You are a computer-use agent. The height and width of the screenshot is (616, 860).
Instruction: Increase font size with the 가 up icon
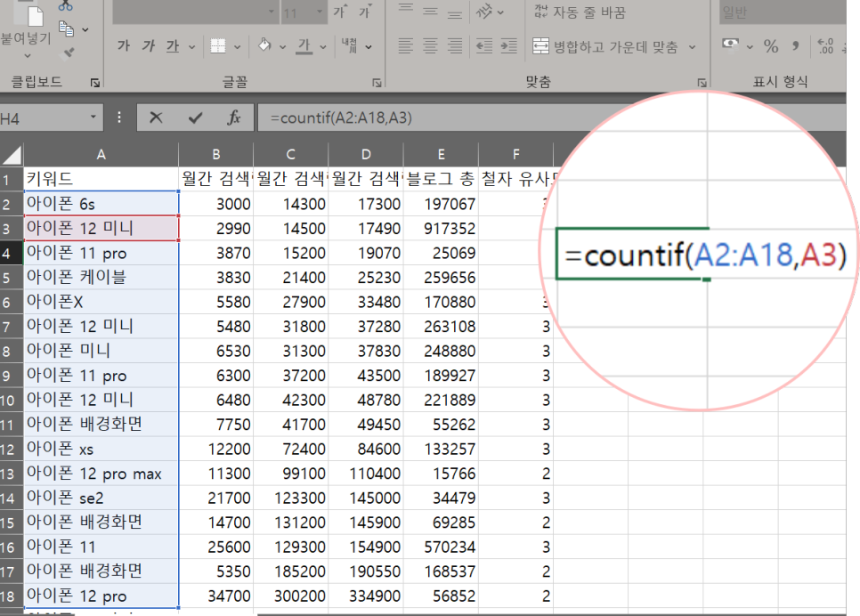[x=341, y=11]
